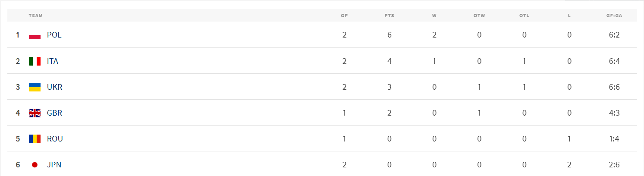Open the ROU team link
Screen dimensions: 644x176
[x=55, y=139]
